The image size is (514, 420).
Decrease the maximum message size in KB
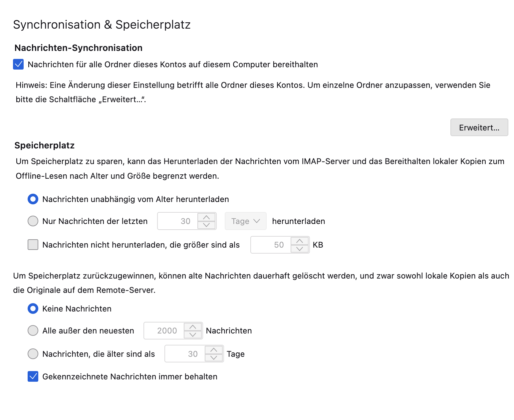[x=300, y=249]
